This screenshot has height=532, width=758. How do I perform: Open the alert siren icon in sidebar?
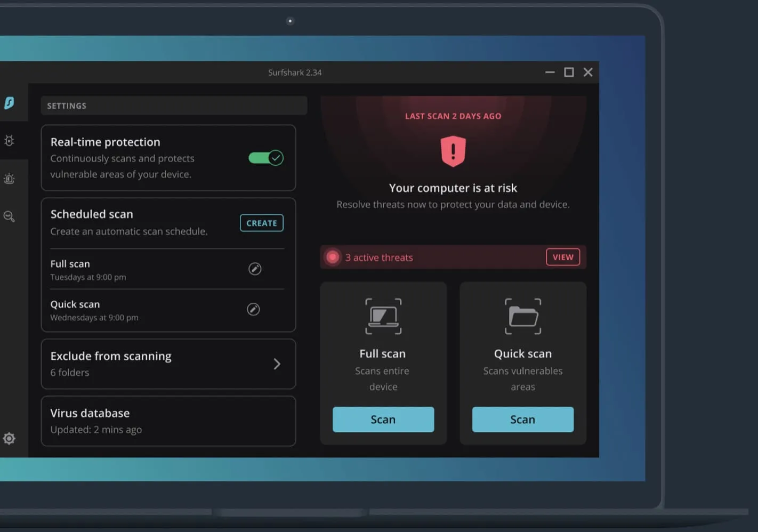tap(9, 179)
